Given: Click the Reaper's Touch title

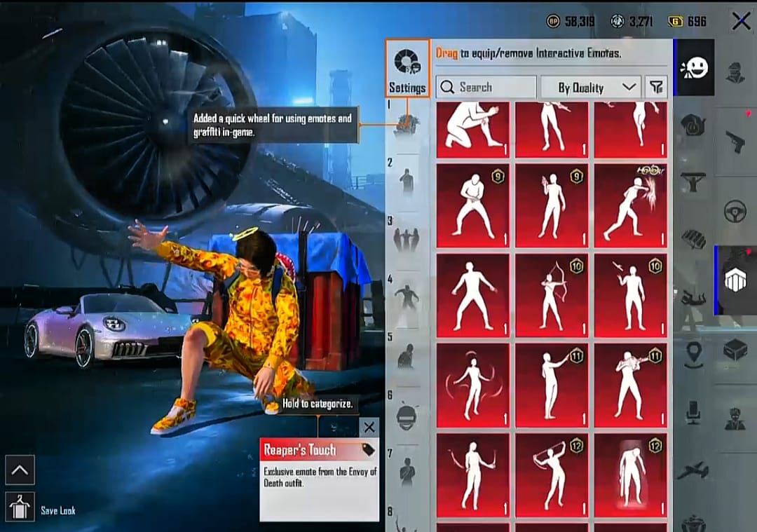Looking at the screenshot, I should 299,450.
